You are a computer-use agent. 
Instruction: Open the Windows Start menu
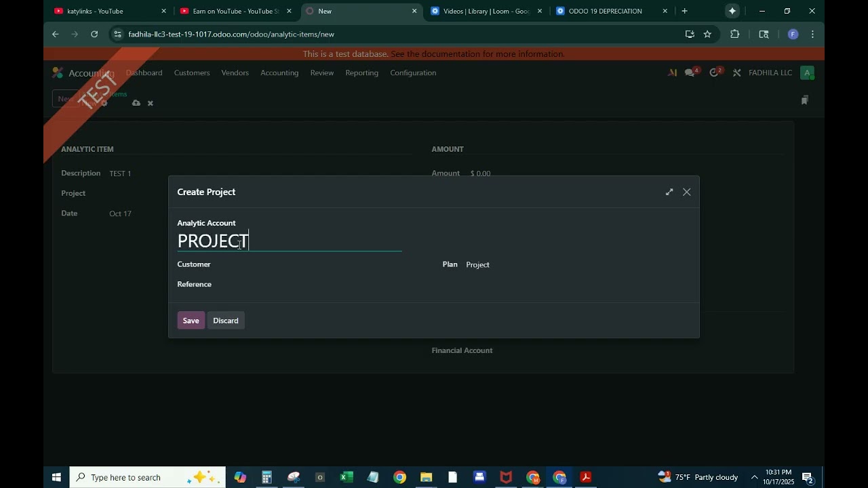pos(56,477)
